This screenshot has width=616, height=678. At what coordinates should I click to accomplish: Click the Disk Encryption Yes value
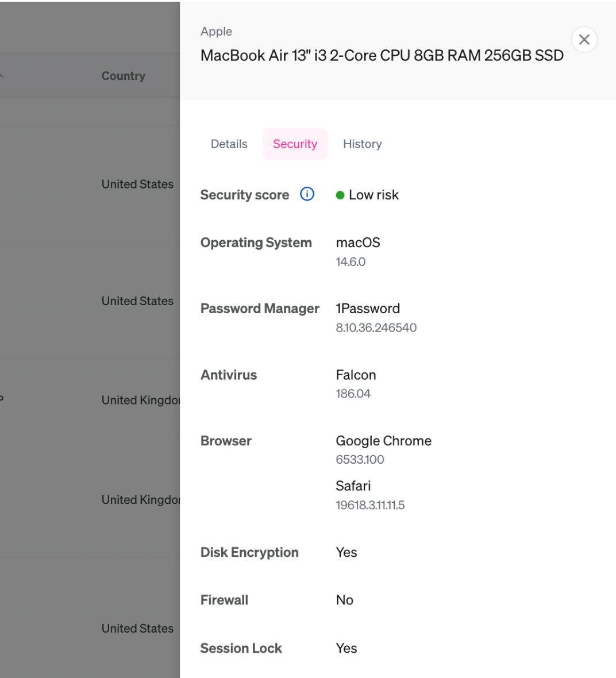[346, 552]
